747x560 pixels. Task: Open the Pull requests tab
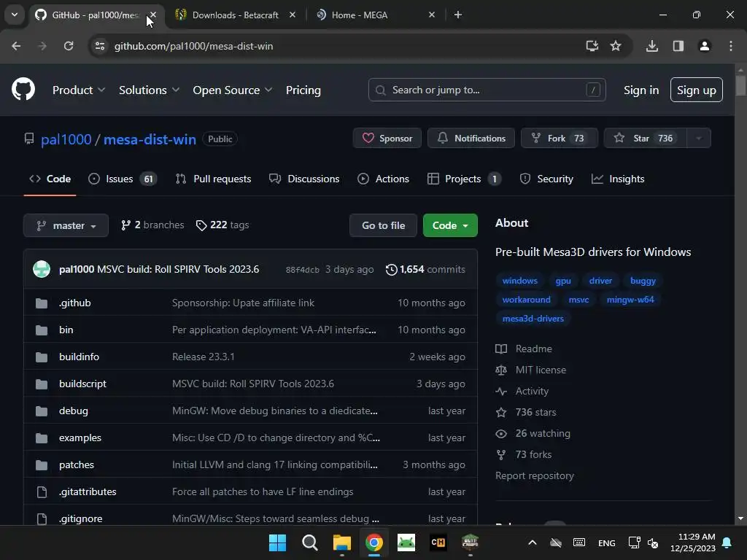[213, 179]
